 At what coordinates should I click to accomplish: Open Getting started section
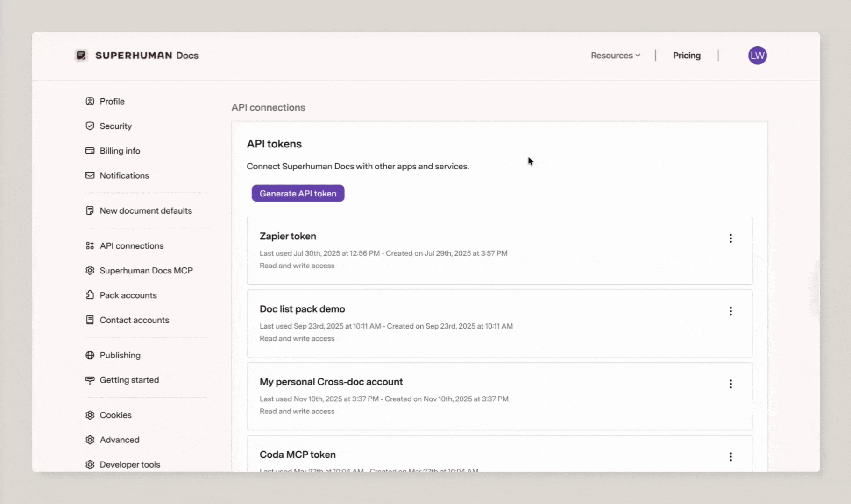pyautogui.click(x=129, y=380)
